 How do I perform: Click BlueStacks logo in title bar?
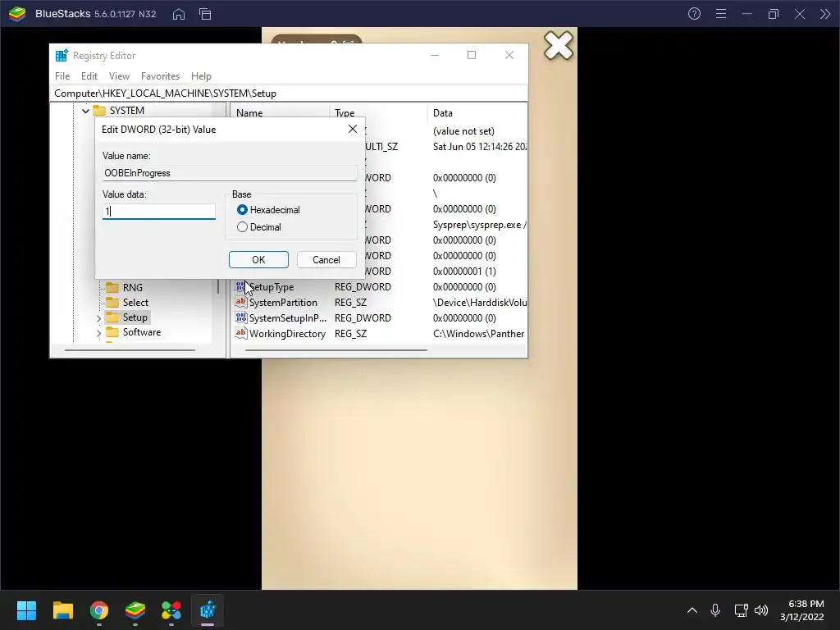(17, 14)
